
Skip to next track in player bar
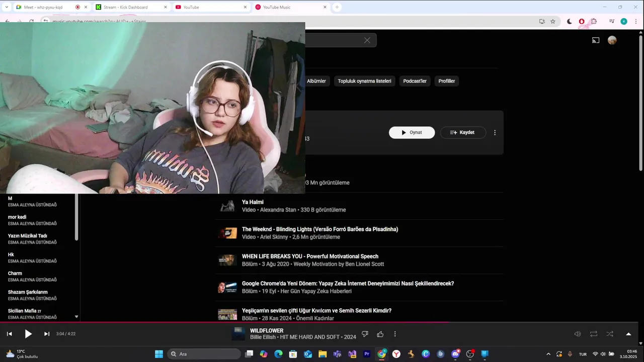tap(47, 334)
